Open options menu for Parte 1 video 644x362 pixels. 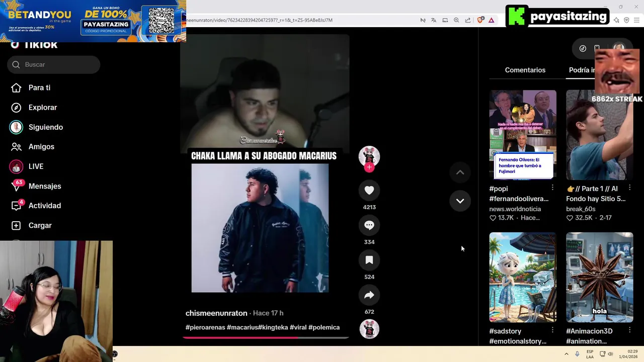[629, 188]
